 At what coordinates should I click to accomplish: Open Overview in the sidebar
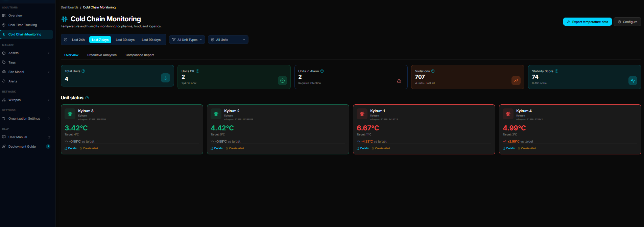click(26, 16)
